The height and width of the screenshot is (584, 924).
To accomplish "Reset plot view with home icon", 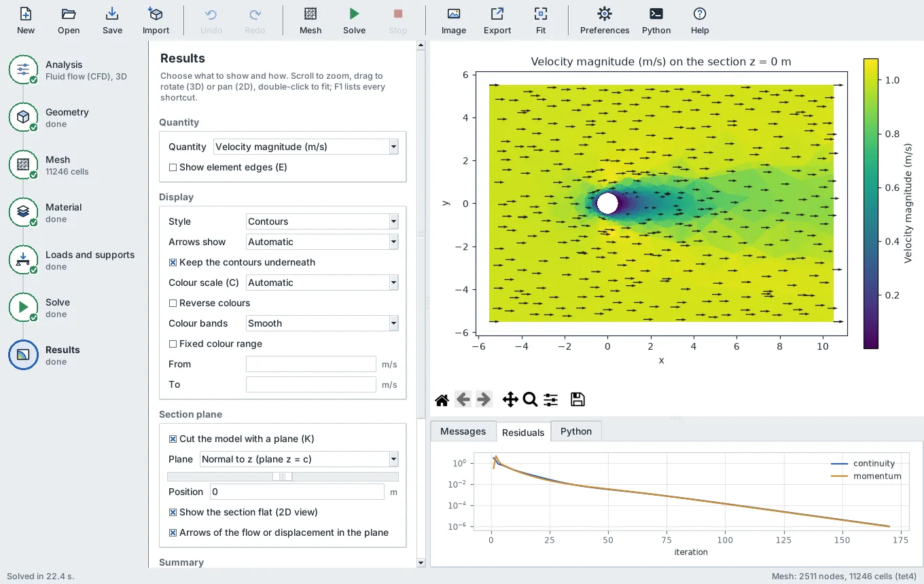I will [x=442, y=400].
